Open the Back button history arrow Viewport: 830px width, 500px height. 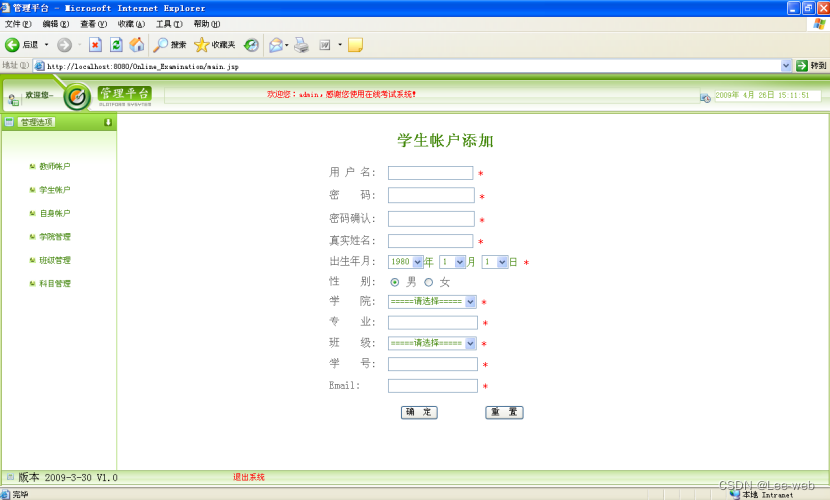tap(47, 45)
